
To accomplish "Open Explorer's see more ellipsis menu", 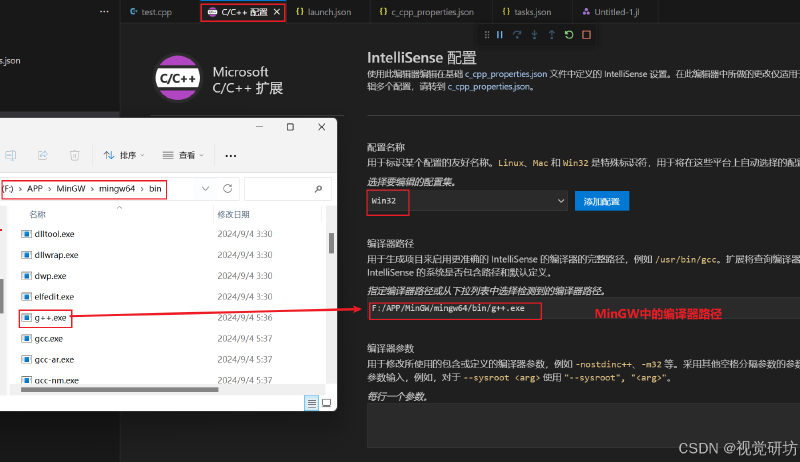I will coord(231,156).
